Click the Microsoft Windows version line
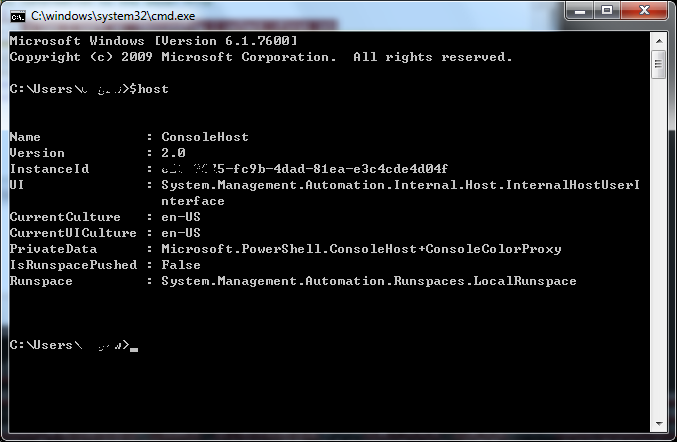677x442 pixels. 153,41
